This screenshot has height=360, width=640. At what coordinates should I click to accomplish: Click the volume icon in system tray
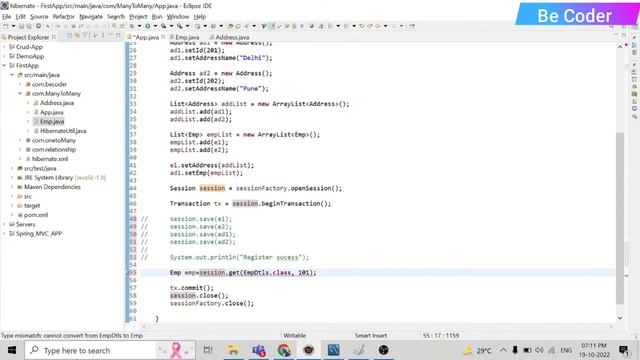coord(539,350)
